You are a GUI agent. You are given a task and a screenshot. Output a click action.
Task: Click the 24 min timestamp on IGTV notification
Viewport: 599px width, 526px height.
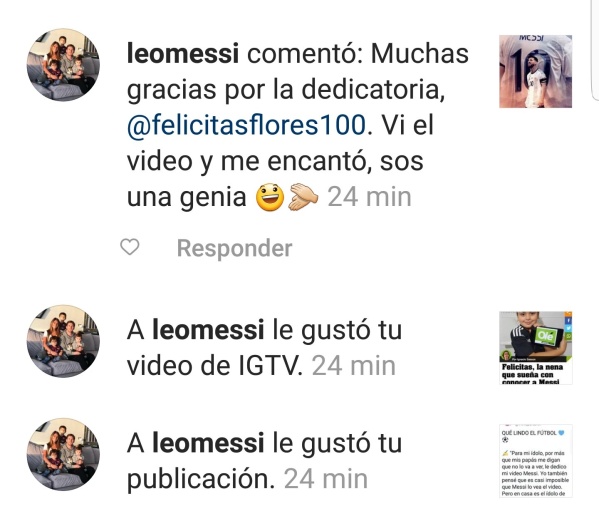point(354,366)
